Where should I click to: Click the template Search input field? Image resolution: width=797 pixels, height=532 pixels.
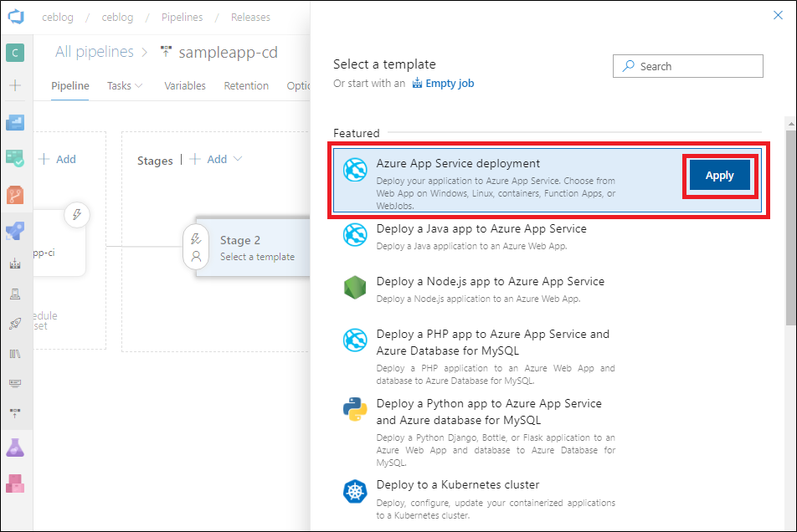tap(687, 66)
